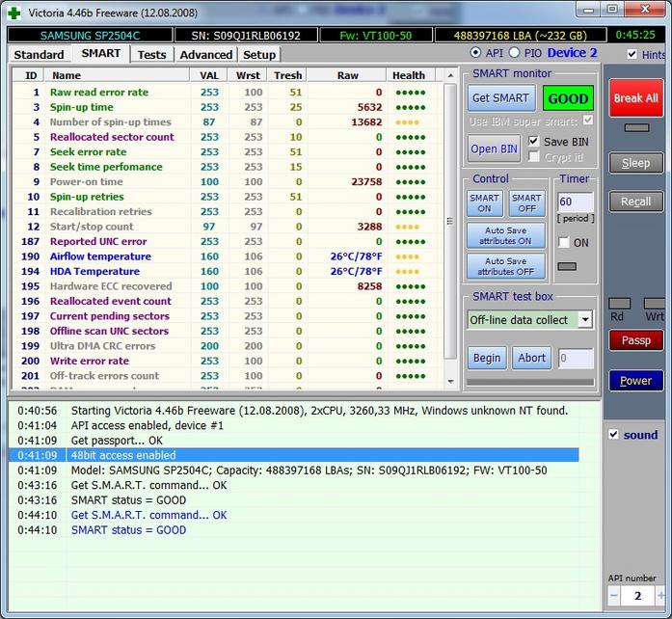672x619 pixels.
Task: Click the indicator below Break All
Action: (636, 127)
